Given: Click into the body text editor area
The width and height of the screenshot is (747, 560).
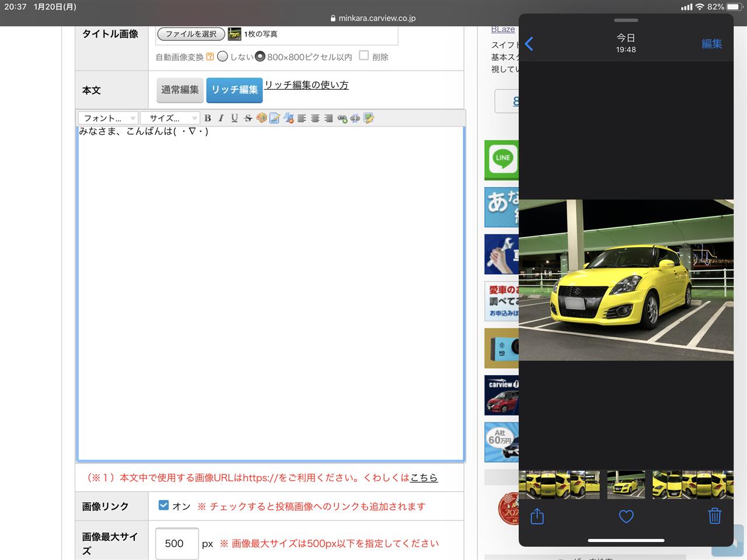Looking at the screenshot, I should point(271,294).
